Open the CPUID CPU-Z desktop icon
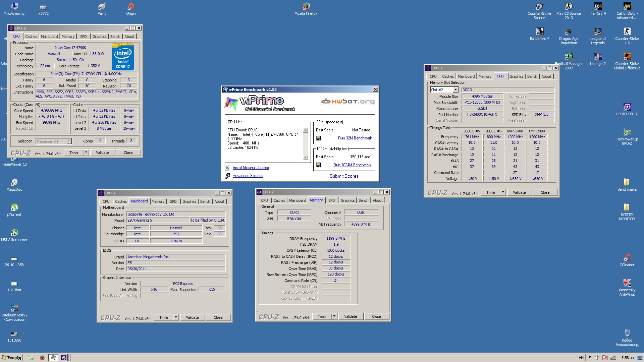The height and width of the screenshot is (362, 644). pyautogui.click(x=627, y=110)
